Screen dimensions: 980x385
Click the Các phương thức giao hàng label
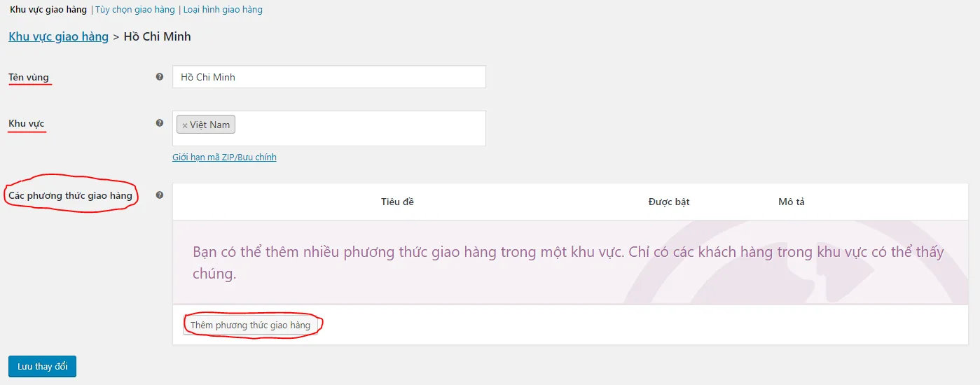(x=70, y=195)
